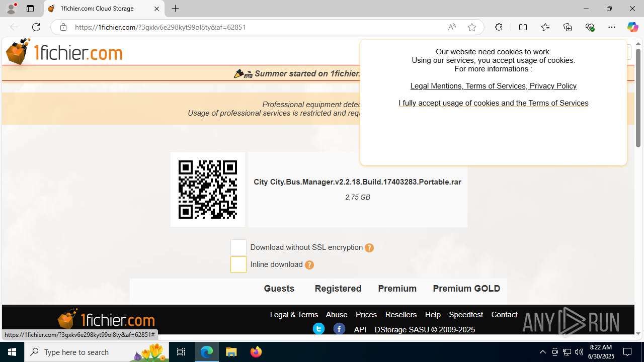Viewport: 644px width, 362px height.
Task: Add this page to favorites star
Action: tap(472, 27)
